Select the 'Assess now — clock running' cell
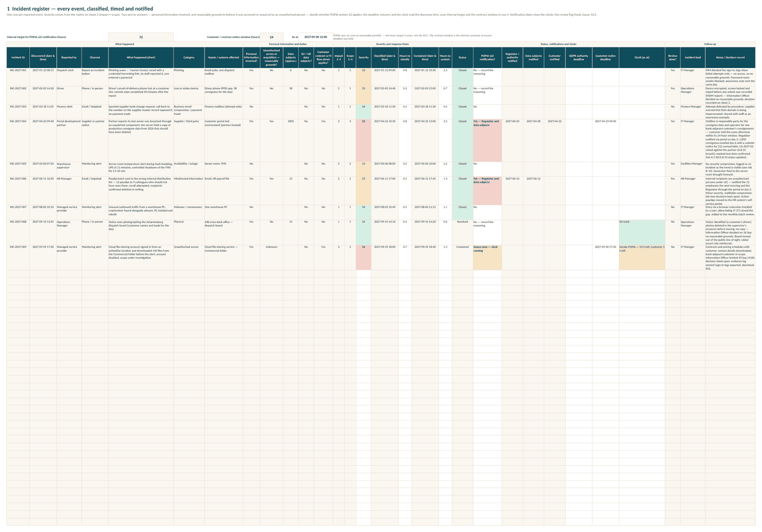 [487, 257]
